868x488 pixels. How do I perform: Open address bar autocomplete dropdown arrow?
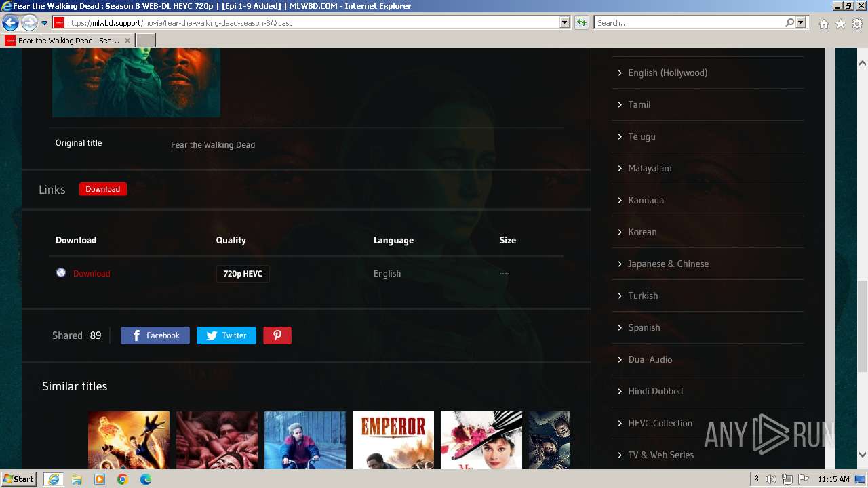[564, 22]
